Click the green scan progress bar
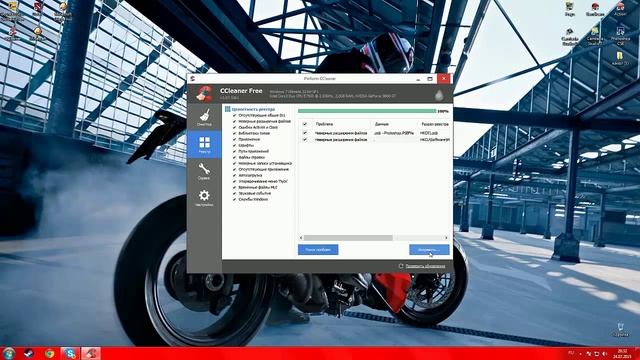The image size is (640, 360). pos(367,111)
